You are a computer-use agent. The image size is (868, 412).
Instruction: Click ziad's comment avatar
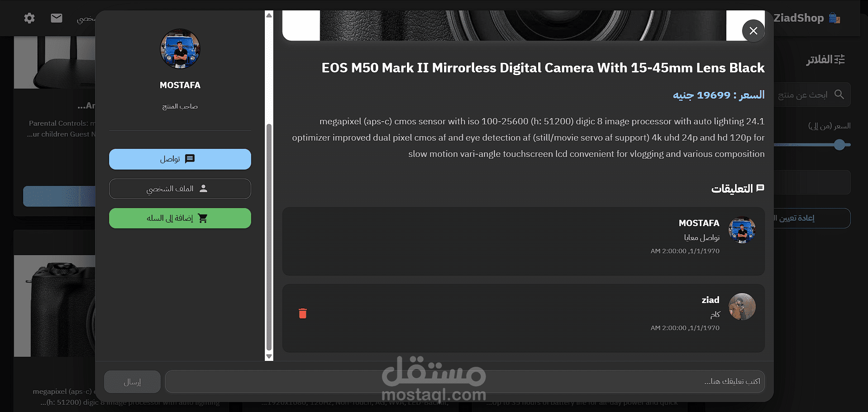tap(742, 307)
